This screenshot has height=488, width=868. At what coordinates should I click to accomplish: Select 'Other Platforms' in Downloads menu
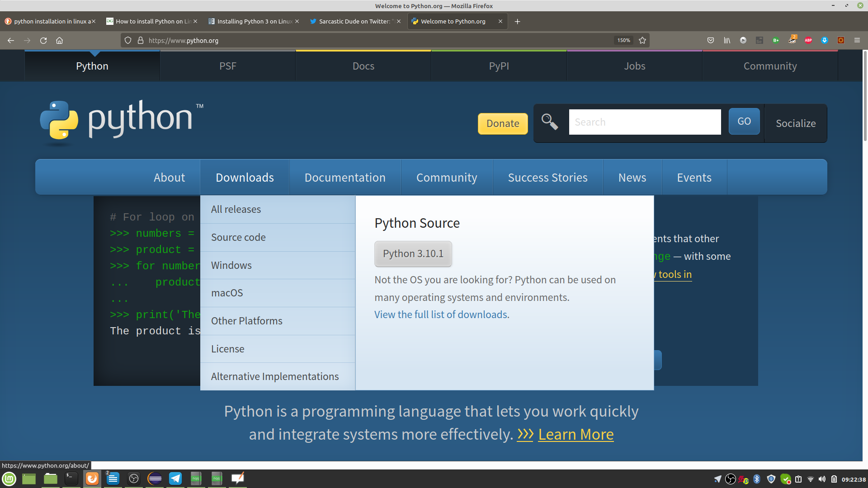pyautogui.click(x=278, y=321)
